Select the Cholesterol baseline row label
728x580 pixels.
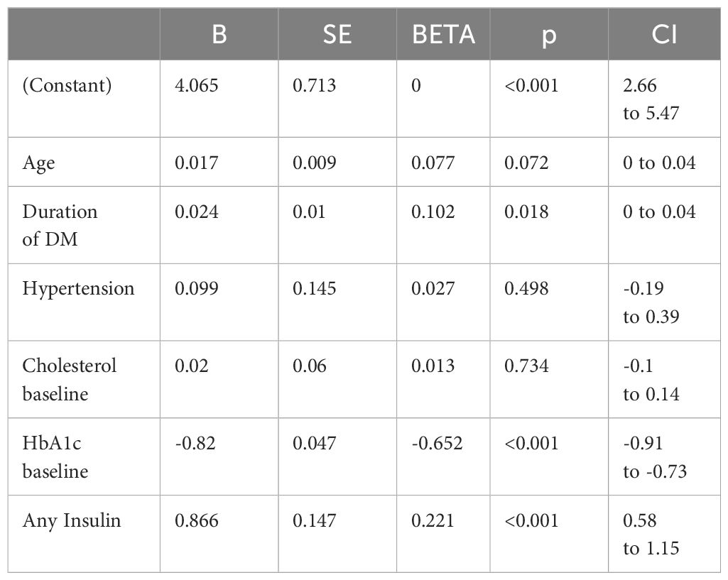click(69, 380)
